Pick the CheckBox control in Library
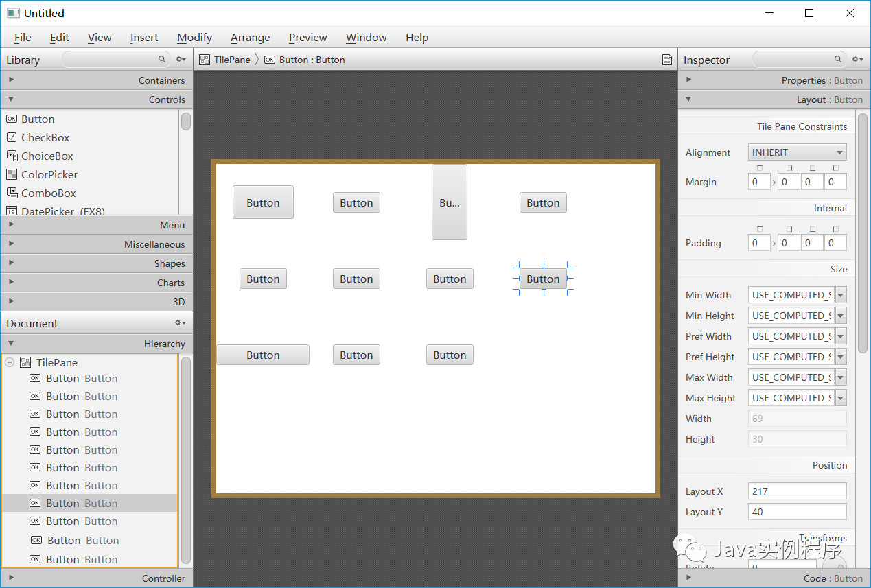This screenshot has height=588, width=871. click(x=45, y=137)
